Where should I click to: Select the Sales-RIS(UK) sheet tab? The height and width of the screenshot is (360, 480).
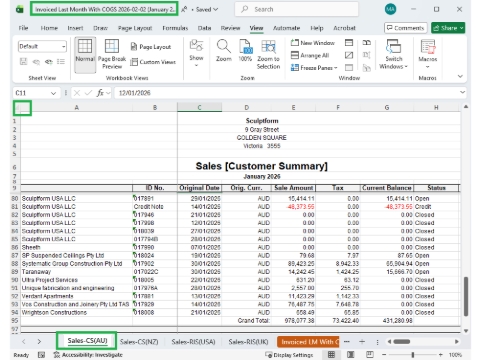[x=248, y=342]
